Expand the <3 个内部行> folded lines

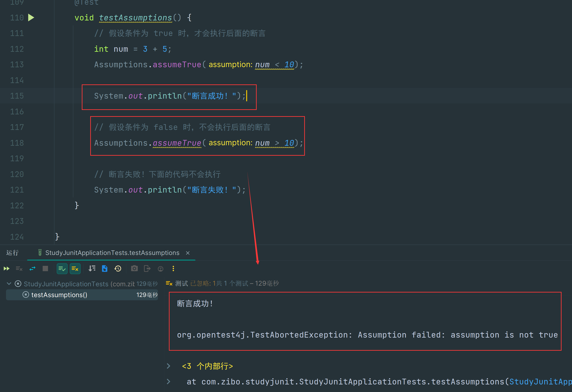(x=169, y=366)
